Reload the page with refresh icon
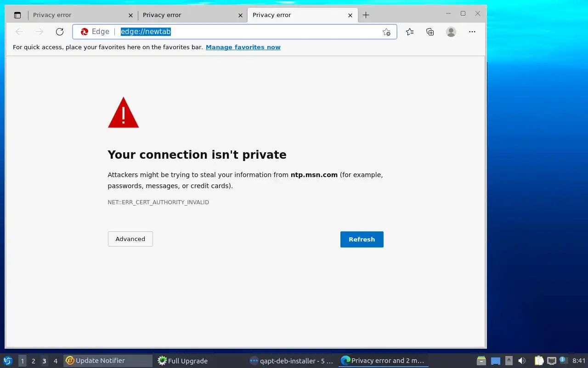The width and height of the screenshot is (588, 368). tap(60, 32)
